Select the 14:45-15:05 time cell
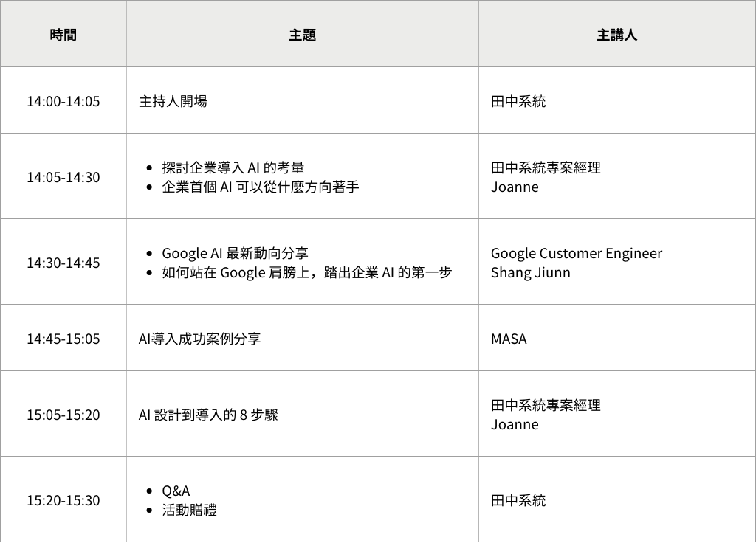This screenshot has width=756, height=543. pyautogui.click(x=63, y=339)
